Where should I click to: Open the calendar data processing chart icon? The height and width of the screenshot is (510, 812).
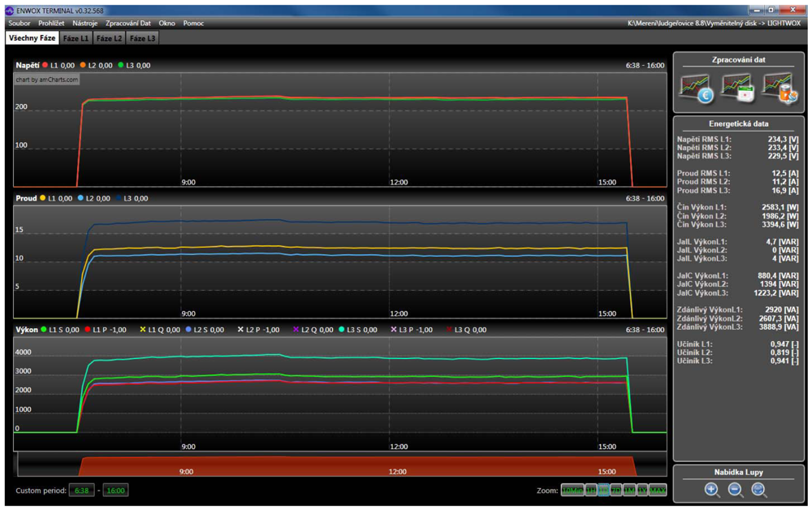[x=737, y=89]
